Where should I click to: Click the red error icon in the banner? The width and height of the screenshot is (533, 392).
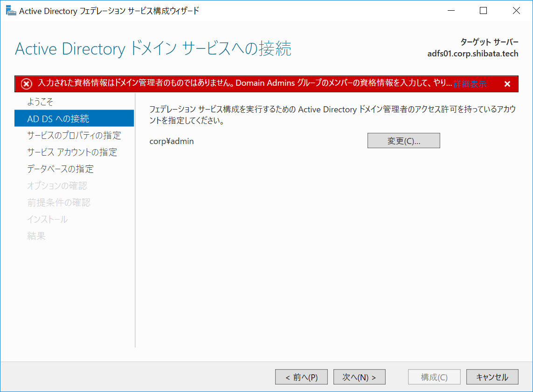(26, 83)
